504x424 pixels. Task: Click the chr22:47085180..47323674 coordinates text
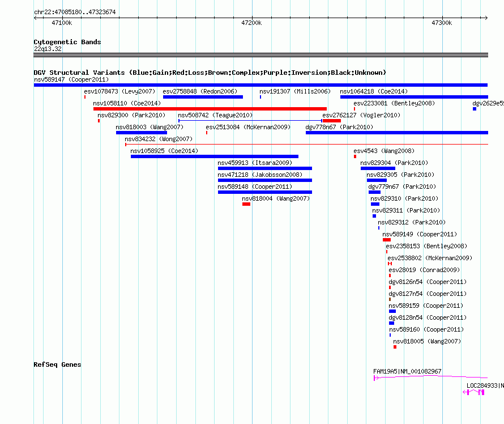pyautogui.click(x=75, y=12)
